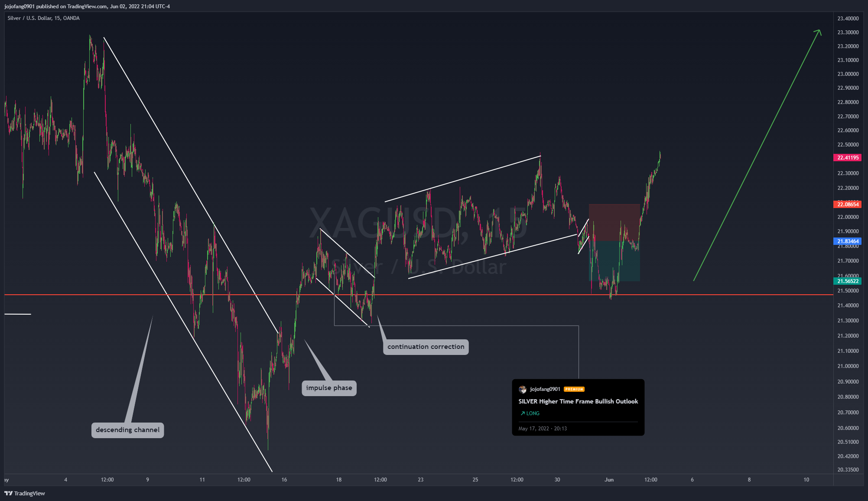868x501 pixels.
Task: Click the red stop-loss zone of position box
Action: coord(614,222)
